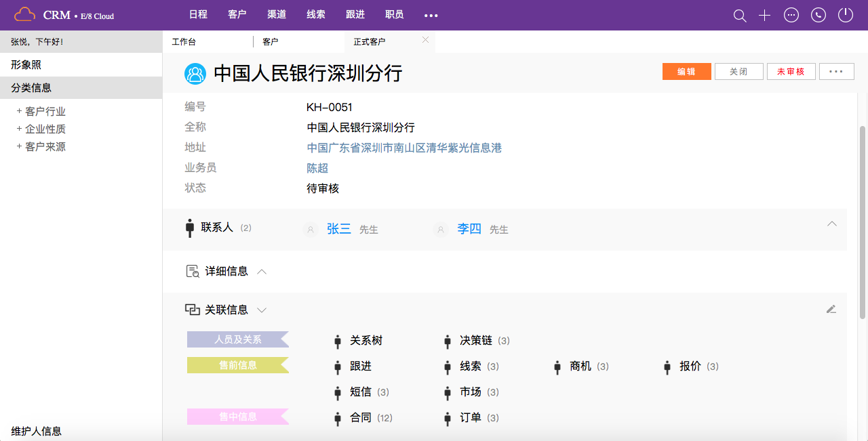Open 合同 (12) related records
The width and height of the screenshot is (868, 441).
coord(371,418)
